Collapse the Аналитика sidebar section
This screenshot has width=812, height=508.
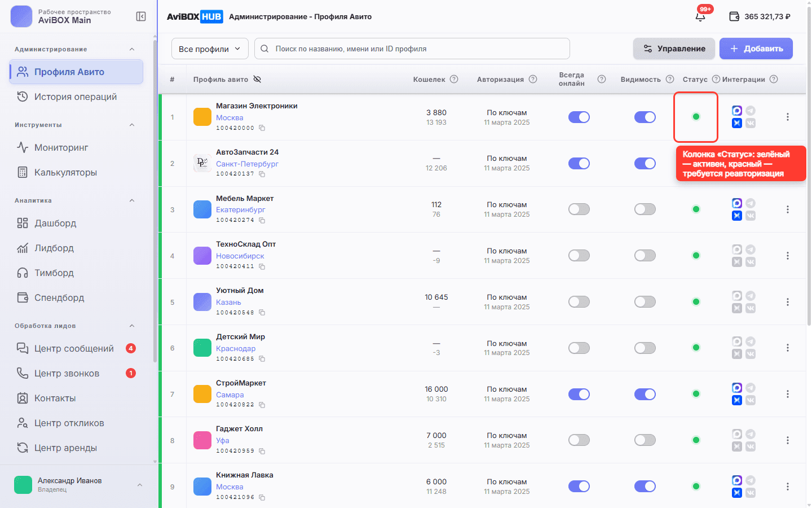click(x=132, y=200)
